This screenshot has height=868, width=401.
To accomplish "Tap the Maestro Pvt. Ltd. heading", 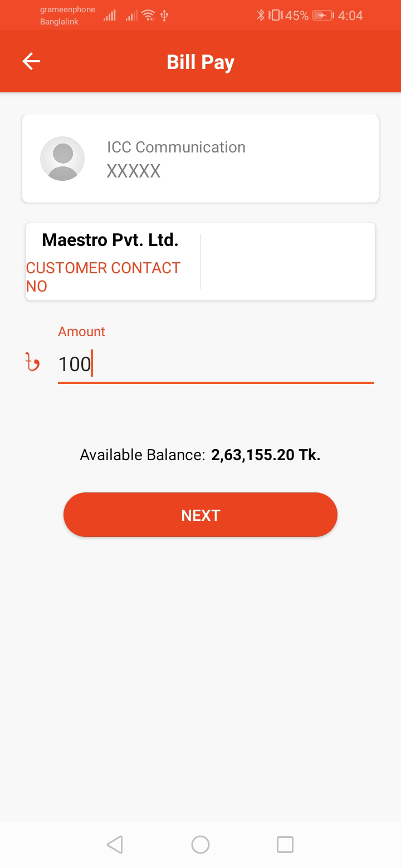I will pyautogui.click(x=110, y=240).
